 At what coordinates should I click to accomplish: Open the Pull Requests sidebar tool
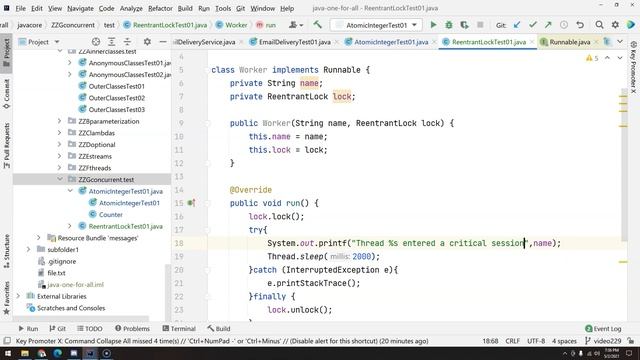click(7, 146)
